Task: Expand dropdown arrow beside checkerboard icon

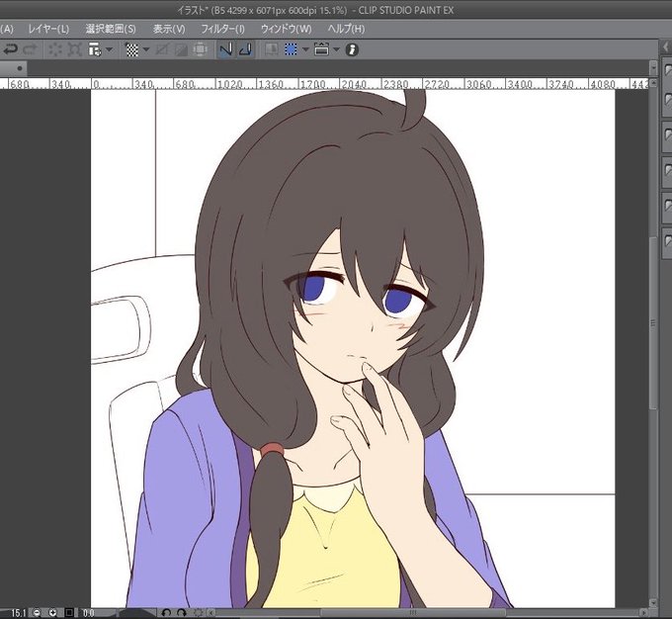Action: coord(146,49)
